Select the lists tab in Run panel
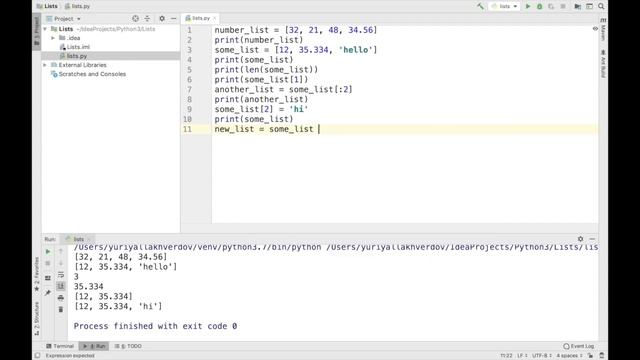Viewport: 640px width, 360px height. pyautogui.click(x=78, y=239)
